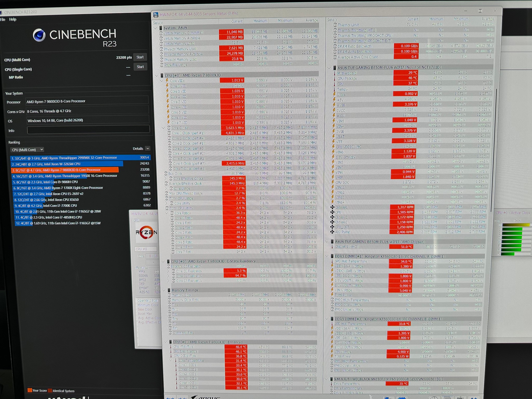Click the orange Your Score legend swatch
Screen dimensions: 532x399
(x=30, y=390)
